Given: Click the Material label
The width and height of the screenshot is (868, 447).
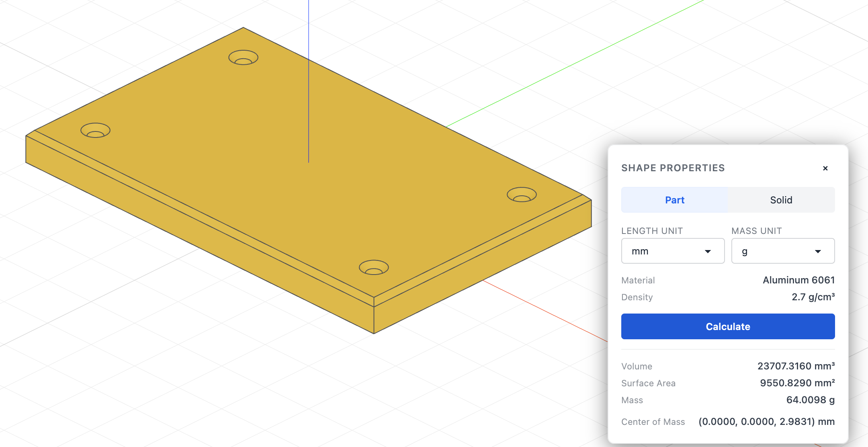Looking at the screenshot, I should (x=638, y=280).
